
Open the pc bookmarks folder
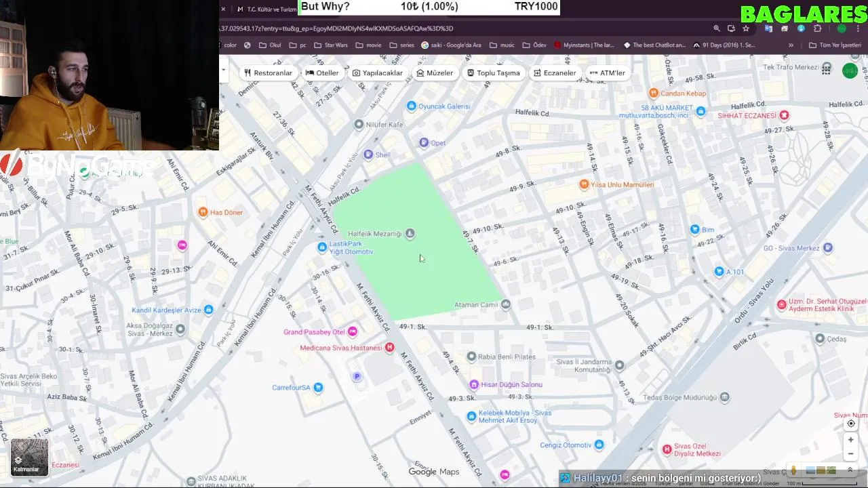[x=298, y=45]
